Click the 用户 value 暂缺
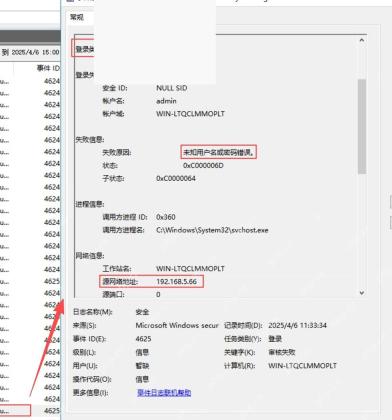Image resolution: width=392 pixels, height=420 pixels. pyautogui.click(x=142, y=366)
